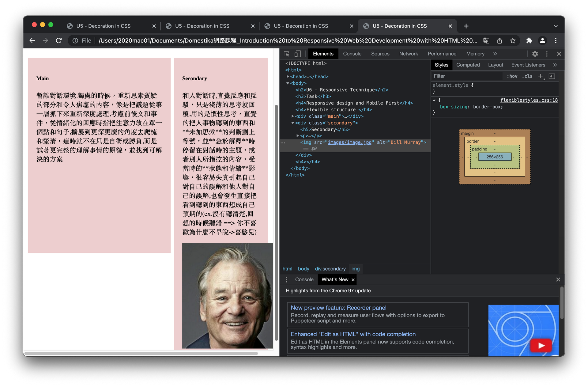Toggle the device toolbar icon
The height and width of the screenshot is (387, 588).
click(x=297, y=54)
